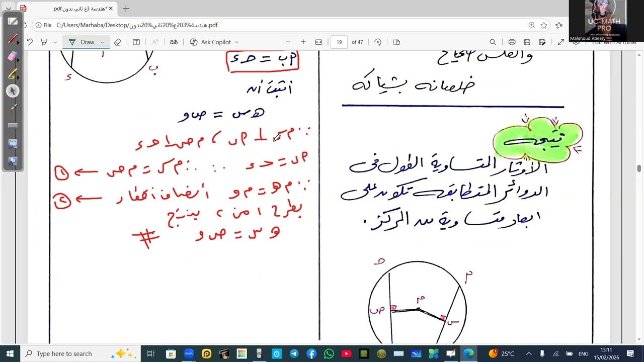Click the address bar file path
Image resolution: width=644 pixels, height=362 pixels.
137,25
